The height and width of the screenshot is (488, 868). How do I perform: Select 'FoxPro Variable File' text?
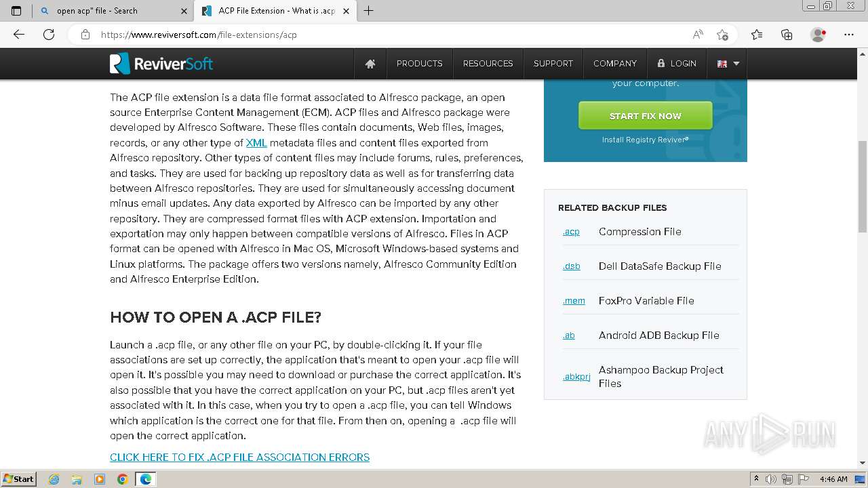click(x=646, y=301)
